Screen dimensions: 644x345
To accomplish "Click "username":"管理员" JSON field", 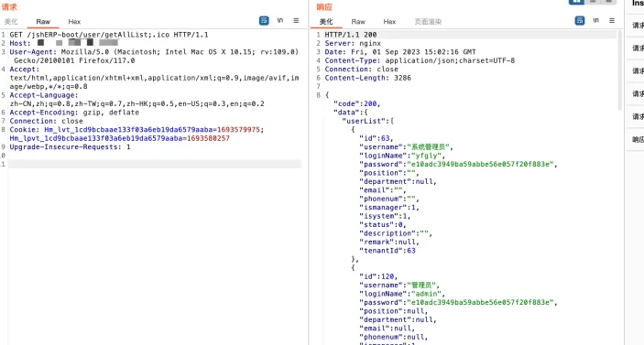I will pos(399,286).
